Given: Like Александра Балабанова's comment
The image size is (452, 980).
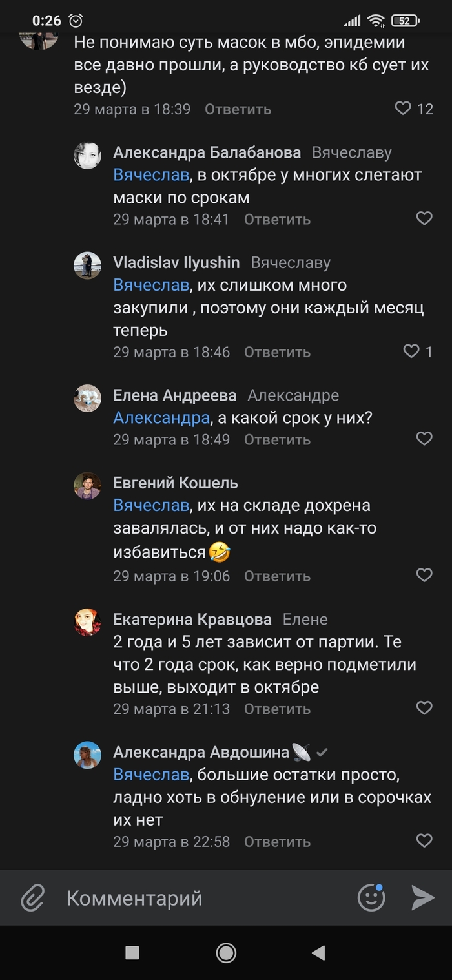Looking at the screenshot, I should point(424,218).
